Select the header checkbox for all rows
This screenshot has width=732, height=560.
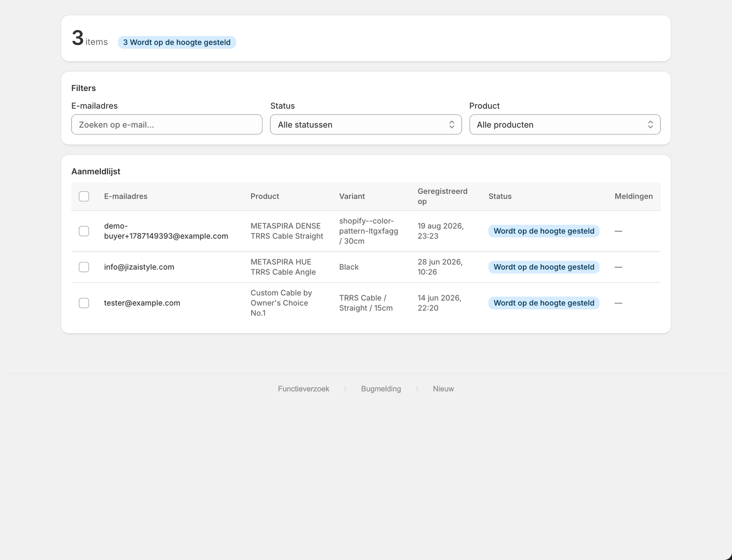point(84,197)
